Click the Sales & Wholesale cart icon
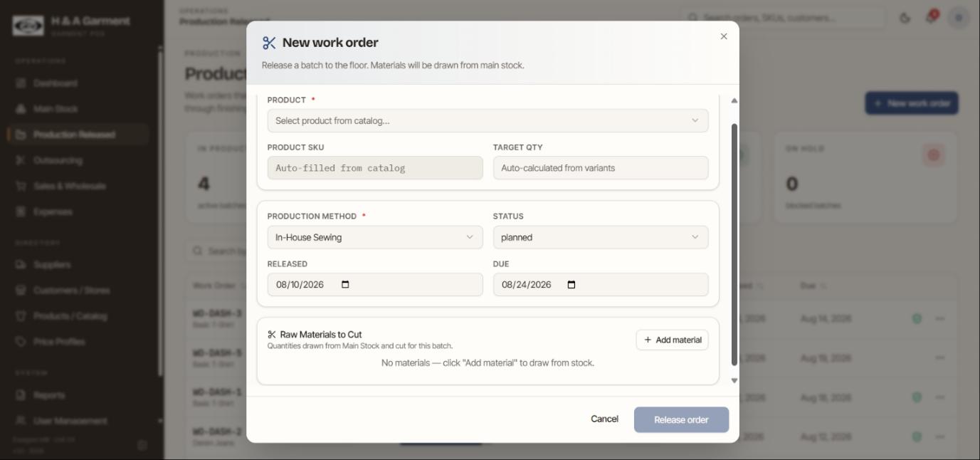The width and height of the screenshot is (980, 460). click(21, 186)
